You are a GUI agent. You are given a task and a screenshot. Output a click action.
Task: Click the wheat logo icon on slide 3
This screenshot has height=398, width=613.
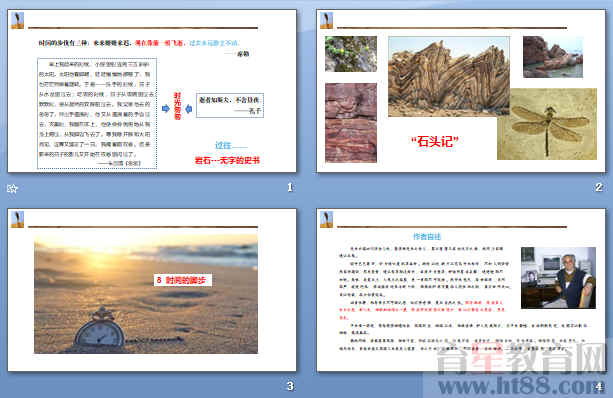(17, 219)
